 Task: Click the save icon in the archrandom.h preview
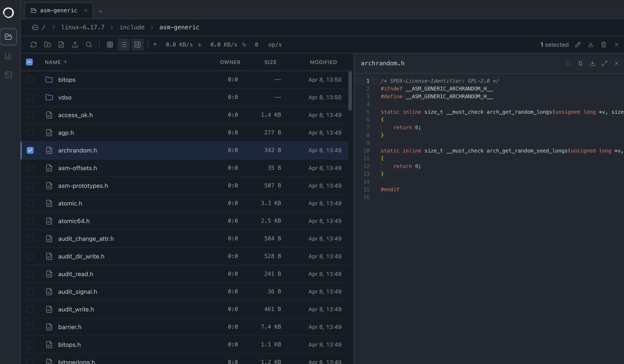point(568,63)
